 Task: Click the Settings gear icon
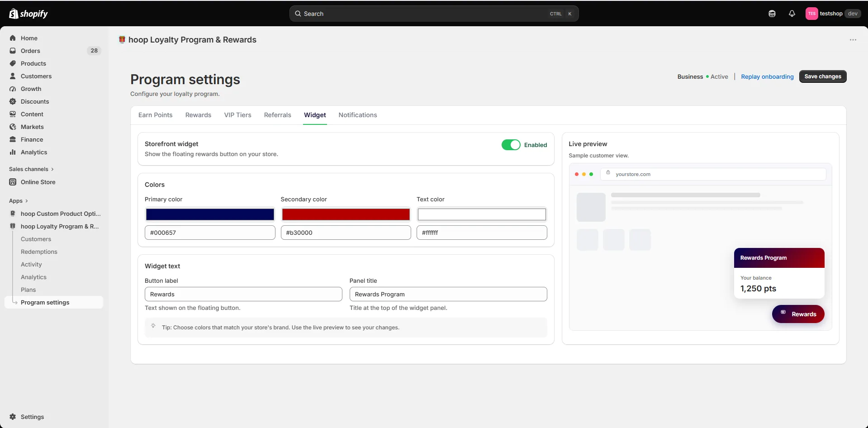13,417
